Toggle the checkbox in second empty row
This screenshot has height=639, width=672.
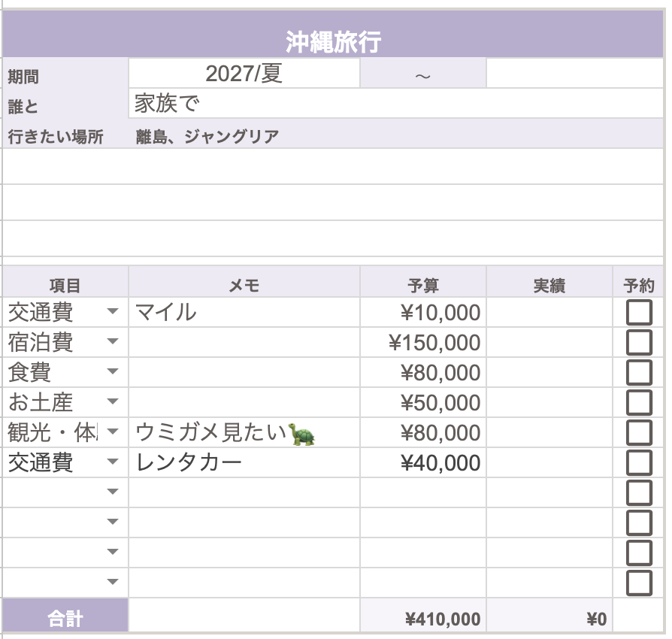tap(639, 522)
